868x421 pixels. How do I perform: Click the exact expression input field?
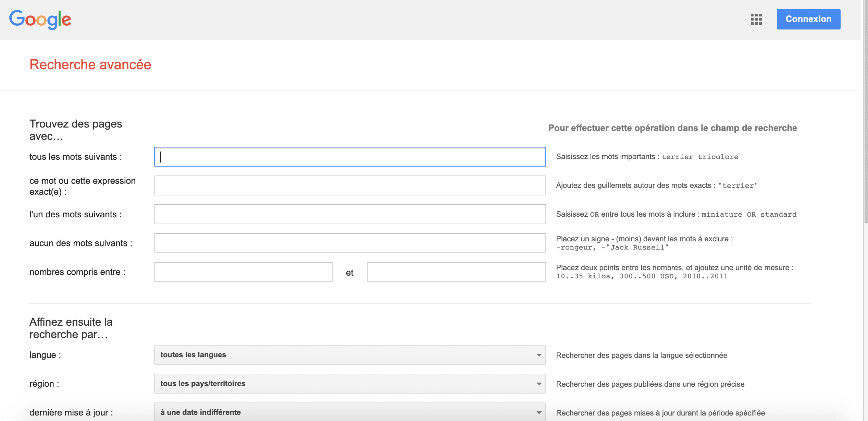point(350,185)
